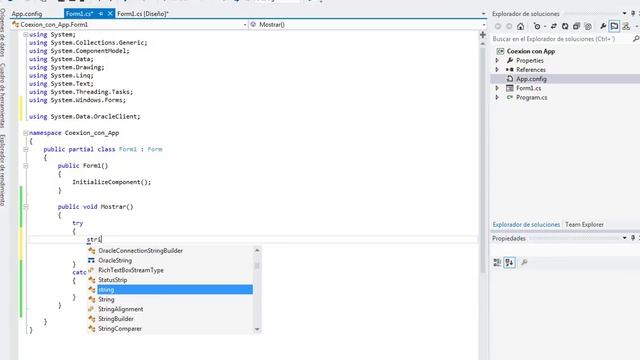Open Propiedades window position menu

[x=624, y=238]
